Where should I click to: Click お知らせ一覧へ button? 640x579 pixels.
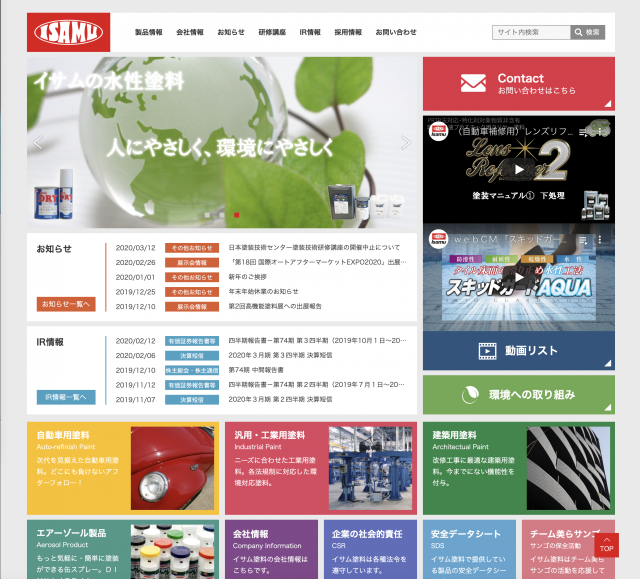click(x=66, y=304)
